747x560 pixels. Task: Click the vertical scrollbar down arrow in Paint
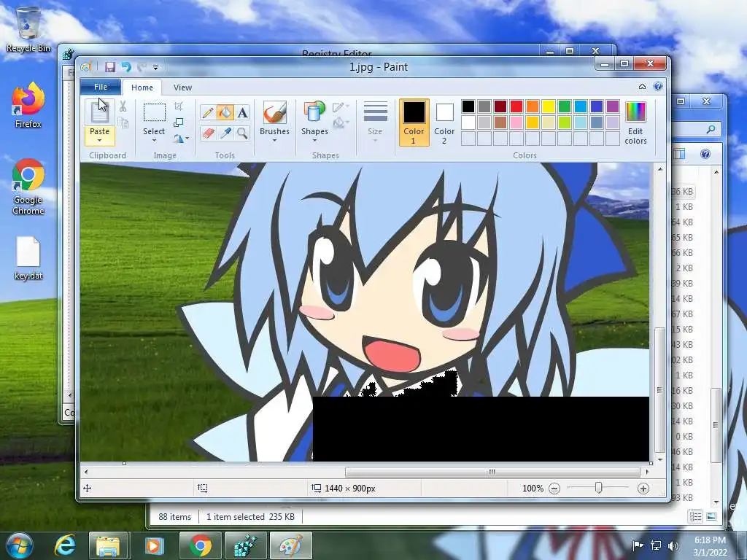[x=659, y=459]
